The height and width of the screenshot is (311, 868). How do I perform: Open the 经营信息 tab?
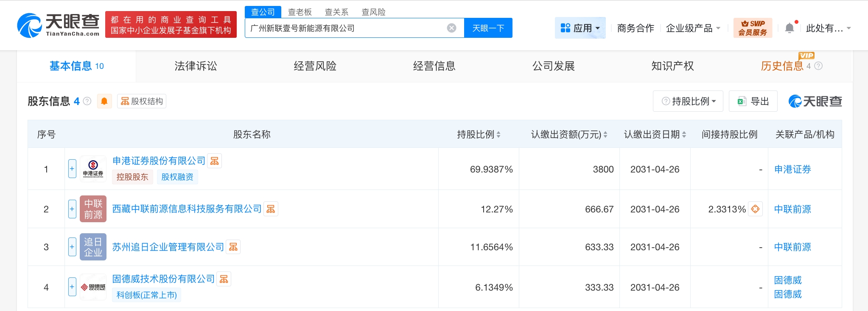[434, 66]
